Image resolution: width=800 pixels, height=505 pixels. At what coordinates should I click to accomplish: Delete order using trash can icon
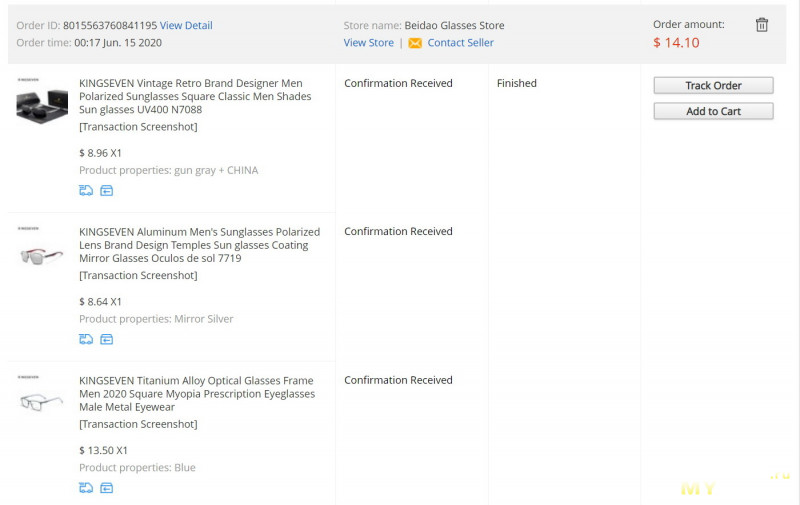762,24
